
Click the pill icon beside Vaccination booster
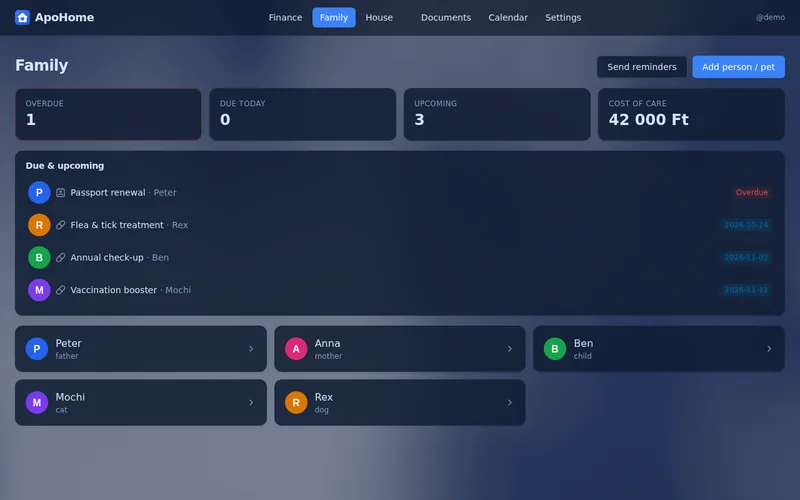[60, 290]
